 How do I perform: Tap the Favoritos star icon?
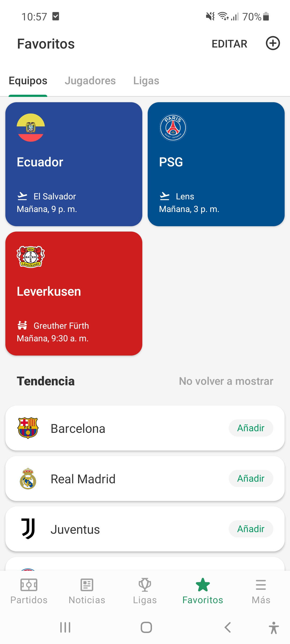pyautogui.click(x=203, y=585)
